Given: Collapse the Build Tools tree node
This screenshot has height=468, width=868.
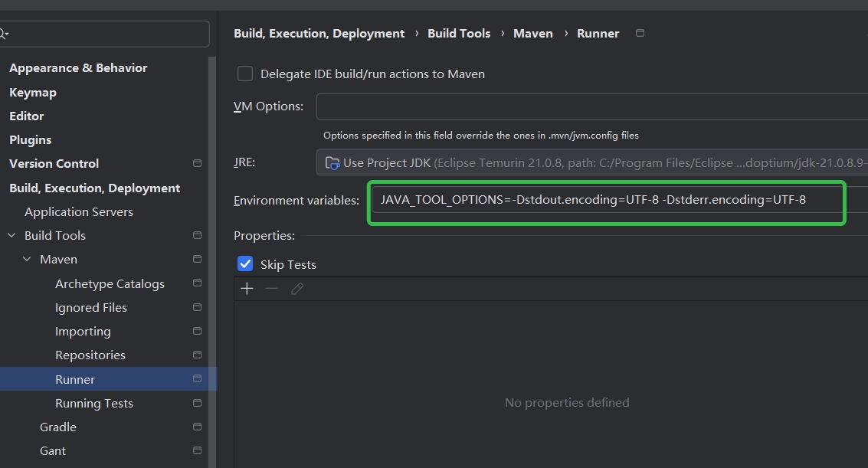Looking at the screenshot, I should click(11, 235).
